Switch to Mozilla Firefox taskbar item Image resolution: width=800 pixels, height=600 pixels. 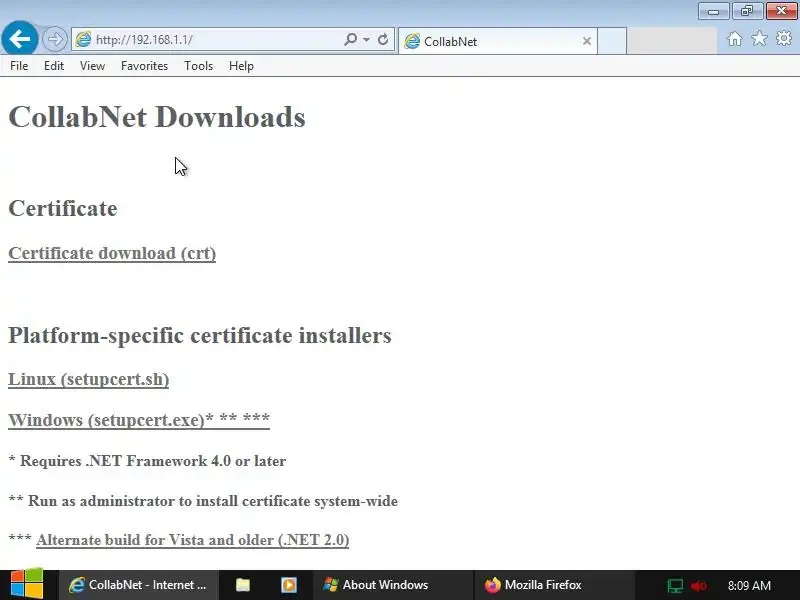tap(554, 585)
